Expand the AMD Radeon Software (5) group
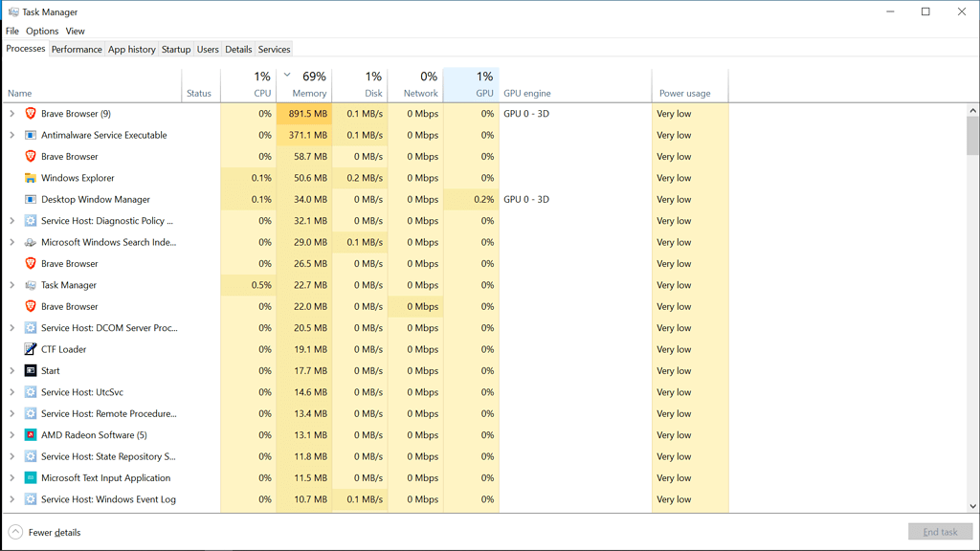980x551 pixels. 11,435
